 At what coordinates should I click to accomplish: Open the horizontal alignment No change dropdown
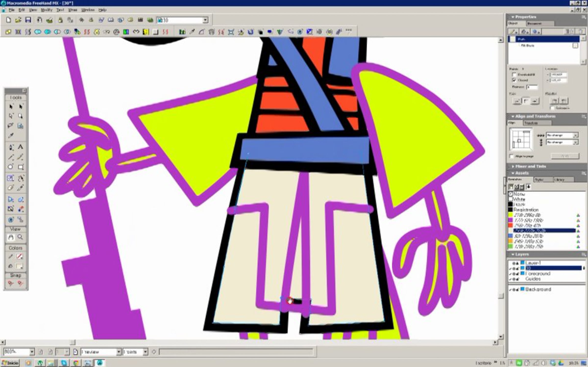(x=575, y=135)
